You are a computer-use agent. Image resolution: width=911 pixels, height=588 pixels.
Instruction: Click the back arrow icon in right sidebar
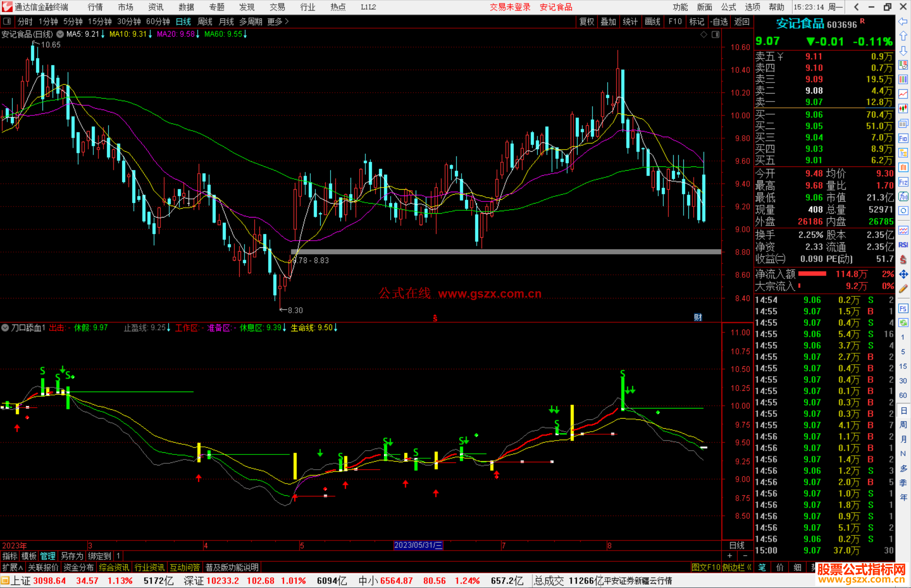[903, 21]
